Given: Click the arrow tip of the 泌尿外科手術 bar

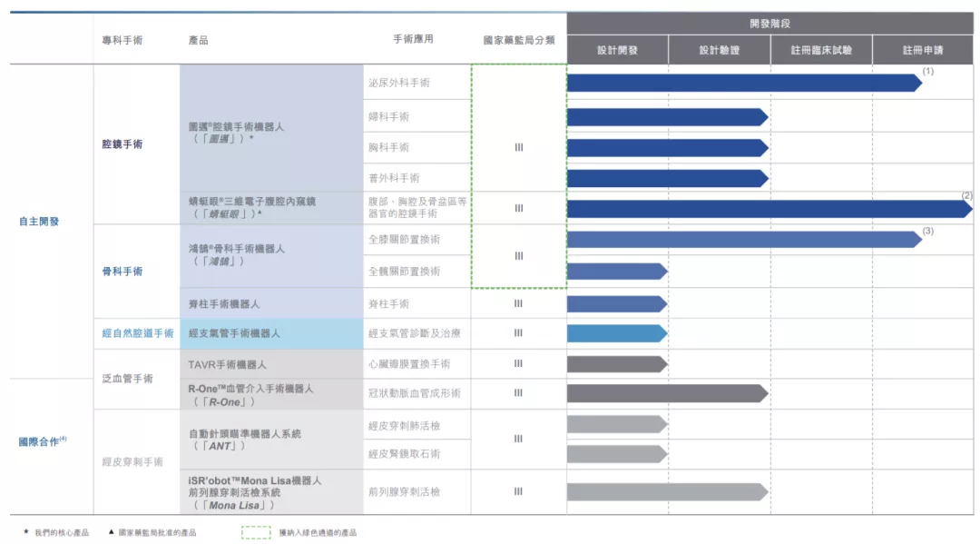Looking at the screenshot, I should tap(916, 84).
